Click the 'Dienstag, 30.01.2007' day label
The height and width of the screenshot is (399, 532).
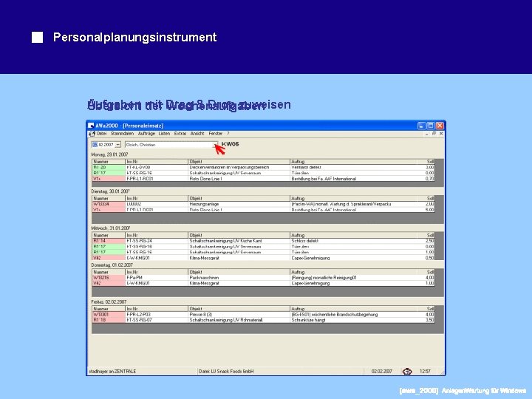pos(111,191)
